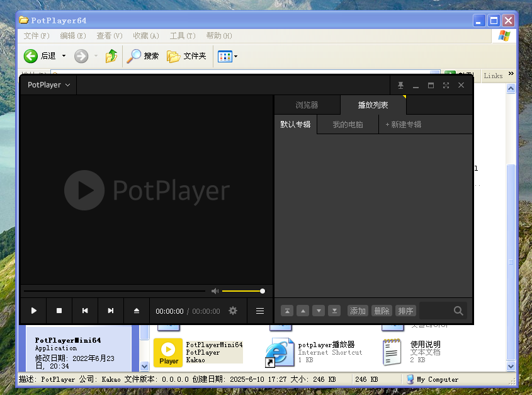The height and width of the screenshot is (395, 532).
Task: Click the 添加 button in playlist
Action: pos(358,311)
